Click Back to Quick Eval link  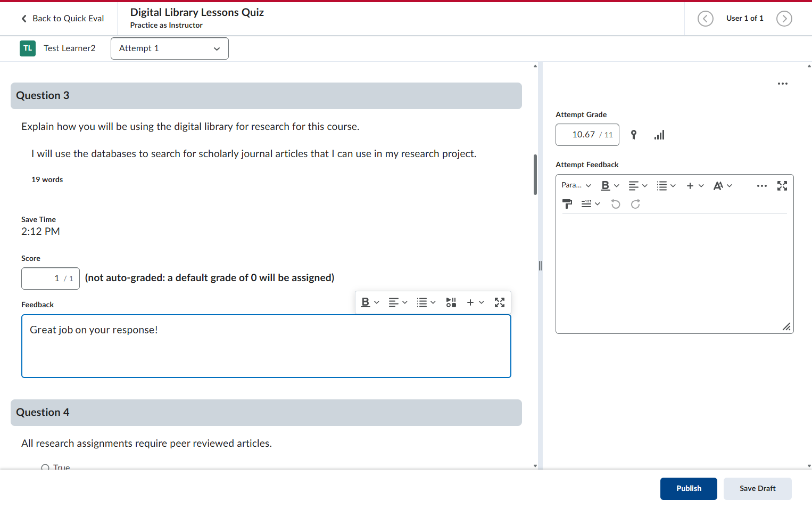62,19
